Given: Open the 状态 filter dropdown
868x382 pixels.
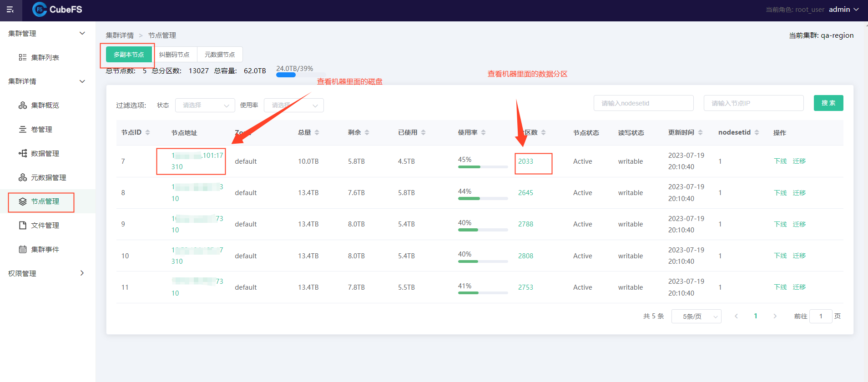Looking at the screenshot, I should click(205, 106).
